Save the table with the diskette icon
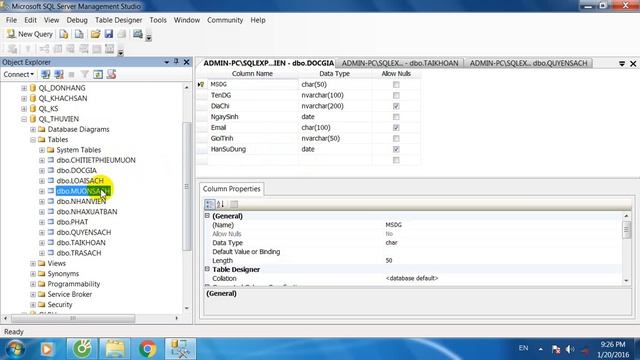This screenshot has width=640, height=360. pyautogui.click(x=109, y=34)
